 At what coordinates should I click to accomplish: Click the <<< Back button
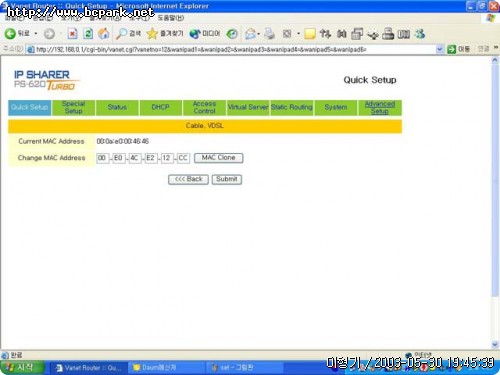tap(188, 179)
